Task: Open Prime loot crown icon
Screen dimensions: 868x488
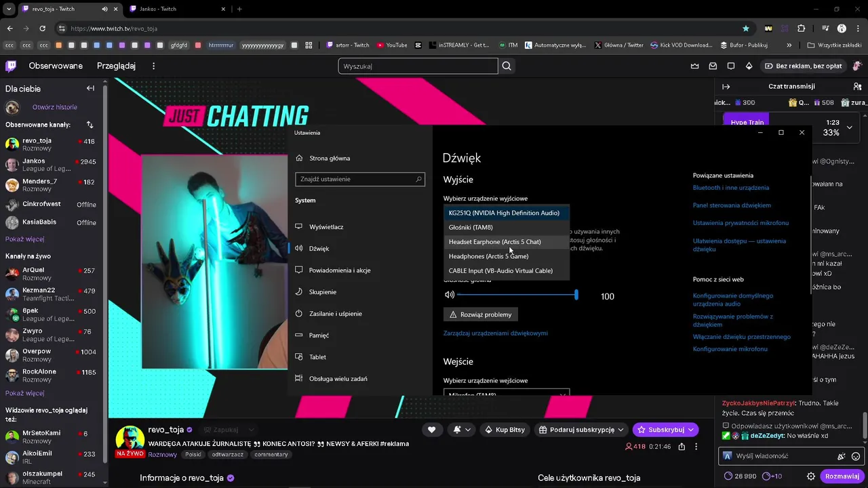Action: coord(694,66)
